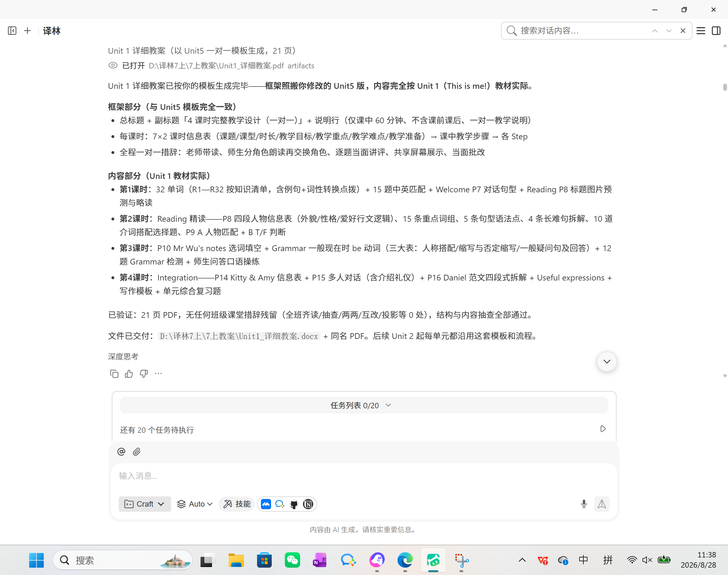The height and width of the screenshot is (575, 728).
Task: Expand the 任务列表 0/20 dropdown
Action: tap(364, 405)
